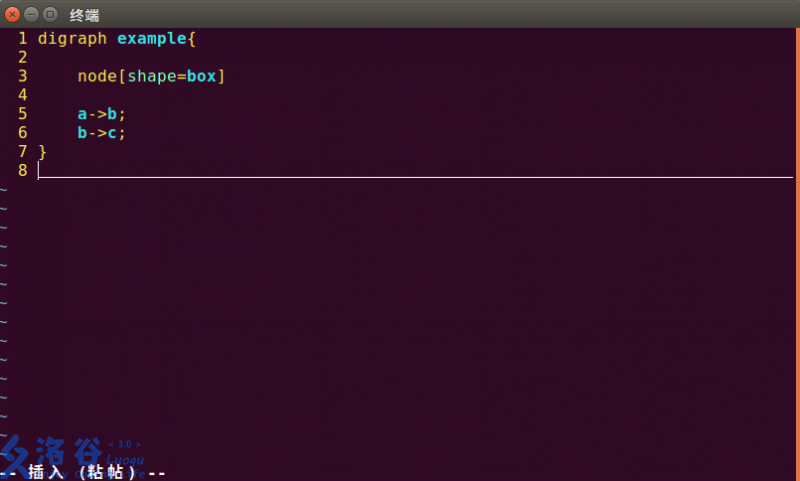Click the word example on line 1
Image resolution: width=800 pixels, height=481 pixels.
pos(152,39)
